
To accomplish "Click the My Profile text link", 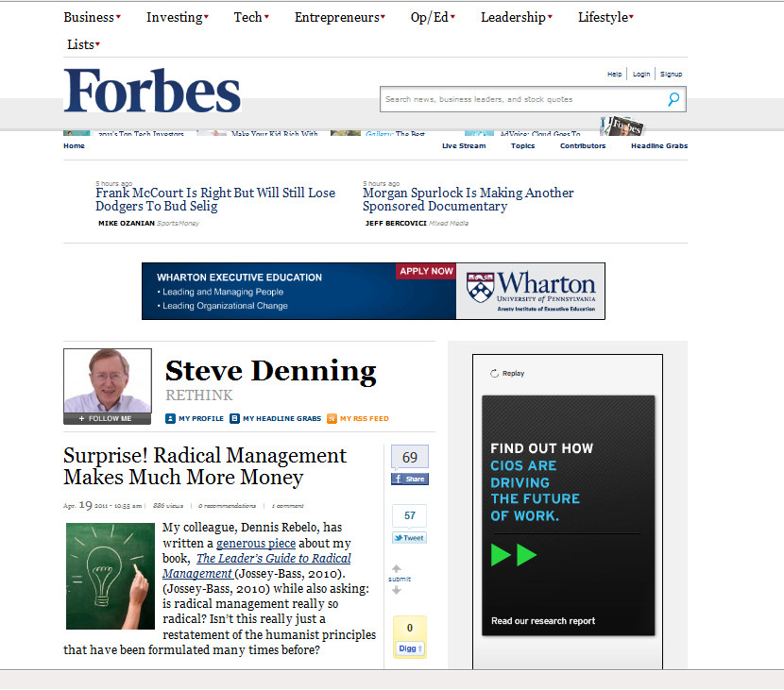I will pos(201,419).
